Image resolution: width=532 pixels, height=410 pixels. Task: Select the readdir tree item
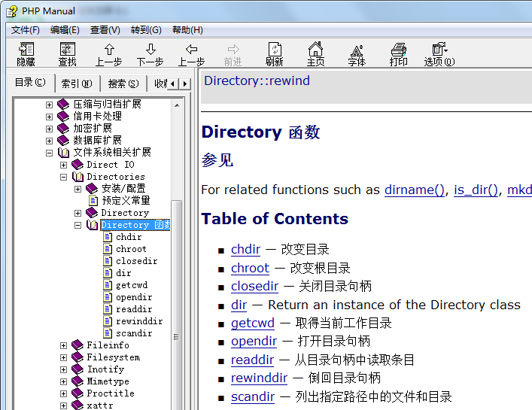click(134, 309)
